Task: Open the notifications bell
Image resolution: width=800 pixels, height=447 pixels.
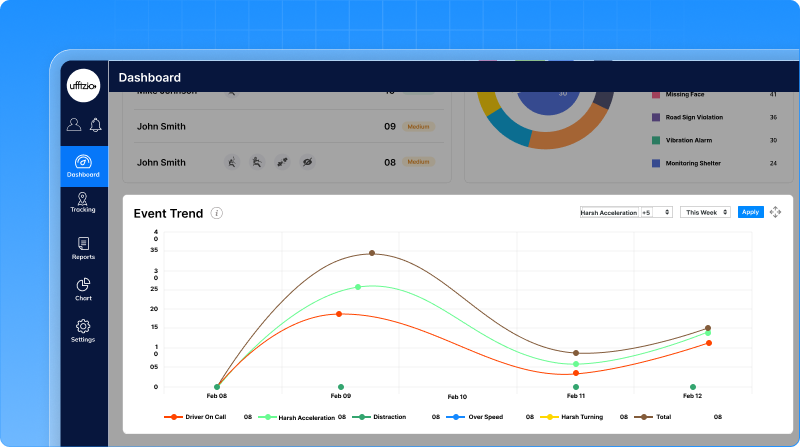Action: click(96, 125)
